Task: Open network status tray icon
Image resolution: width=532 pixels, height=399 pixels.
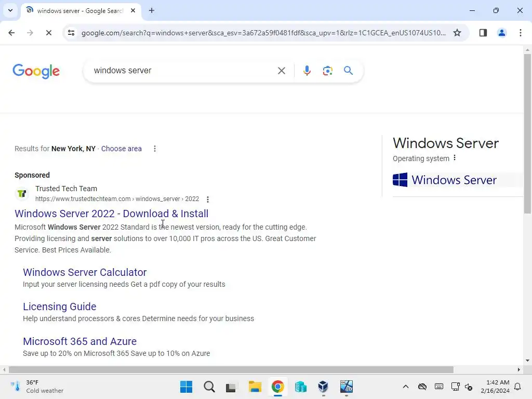Action: [455, 387]
